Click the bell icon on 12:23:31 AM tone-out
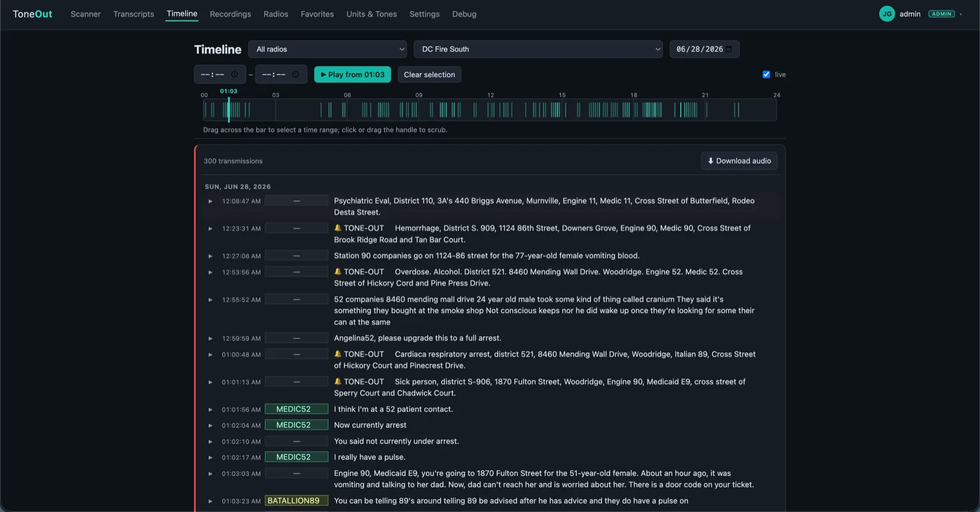 [338, 228]
